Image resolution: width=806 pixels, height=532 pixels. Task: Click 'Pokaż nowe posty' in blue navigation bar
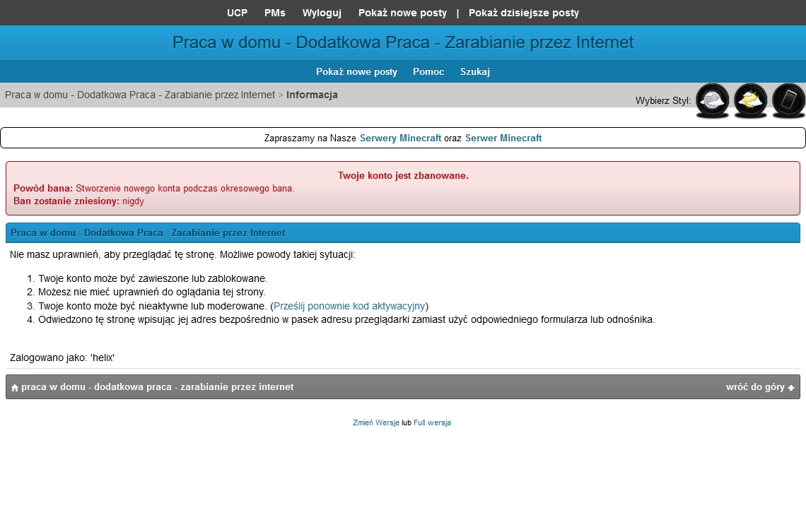[x=356, y=71]
